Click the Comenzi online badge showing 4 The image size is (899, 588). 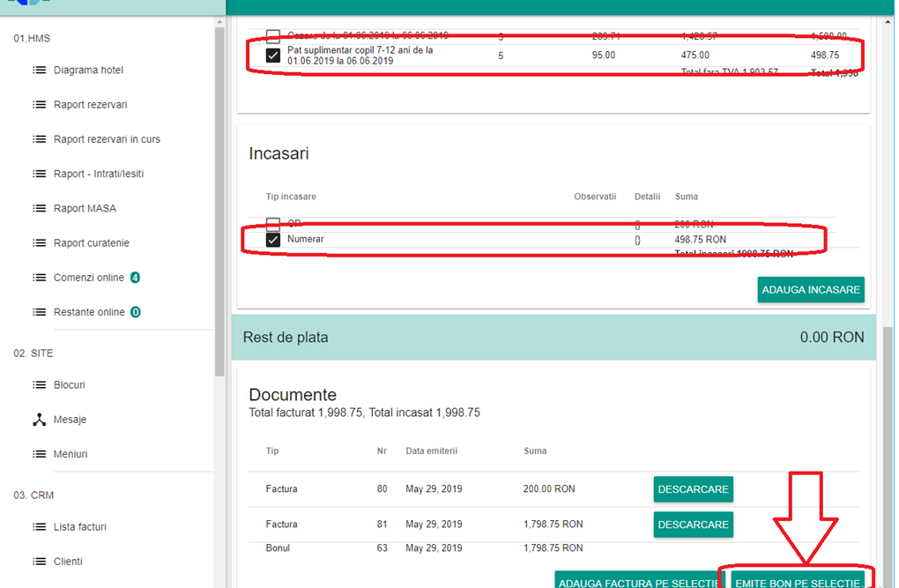135,278
